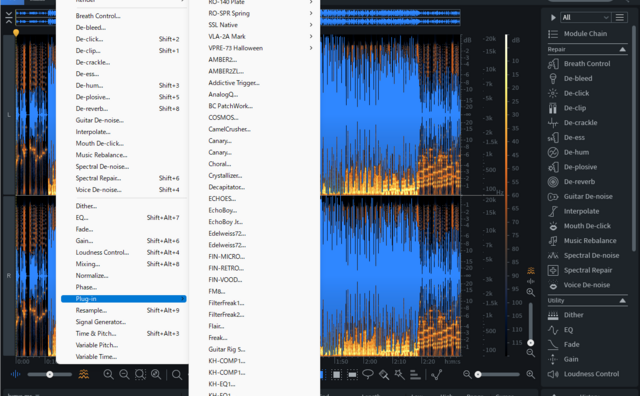Screen dimensions: 640x396
Task: Select the magic wand selection tool
Action: tap(399, 374)
